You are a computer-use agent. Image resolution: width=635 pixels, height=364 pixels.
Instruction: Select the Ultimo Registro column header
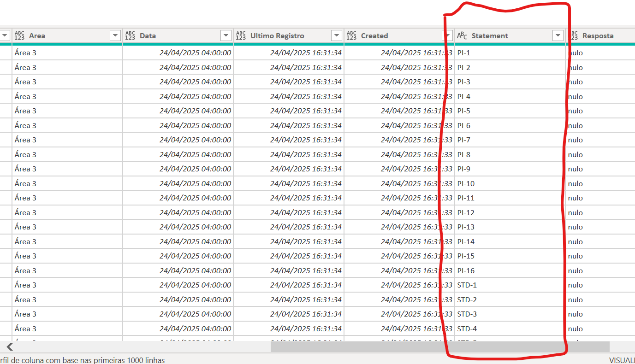(289, 35)
